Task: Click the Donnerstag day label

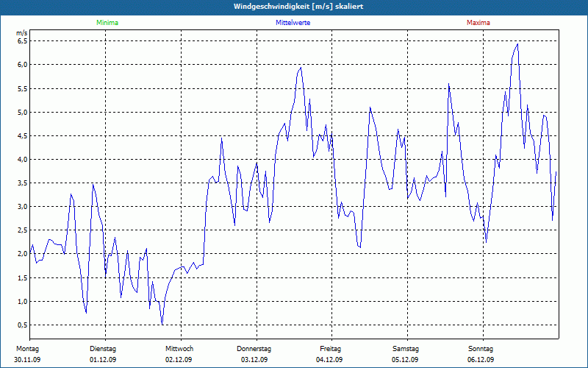Action: [x=254, y=349]
